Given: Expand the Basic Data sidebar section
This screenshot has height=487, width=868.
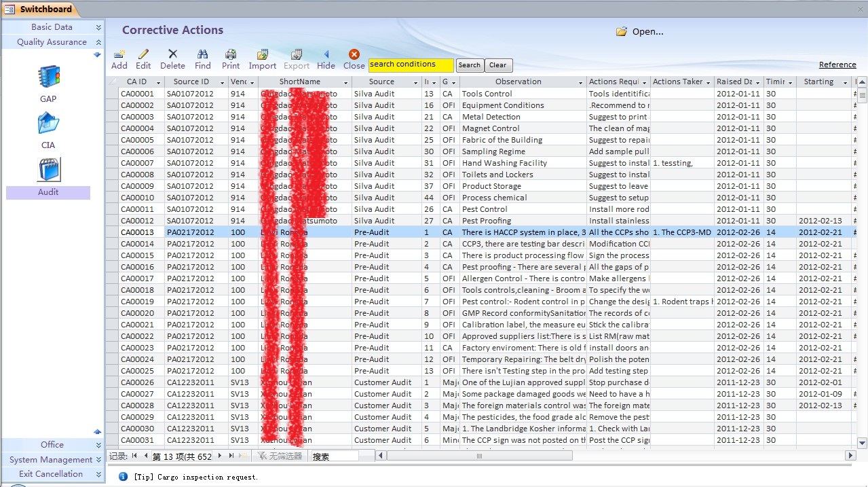Looking at the screenshot, I should pyautogui.click(x=52, y=27).
